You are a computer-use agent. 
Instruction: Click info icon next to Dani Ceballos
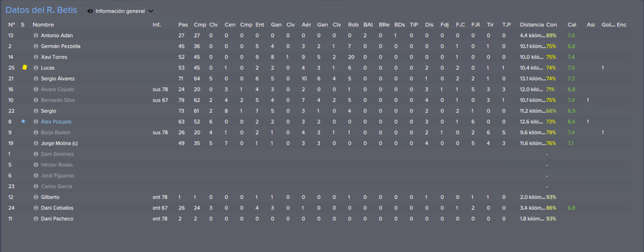(x=36, y=208)
